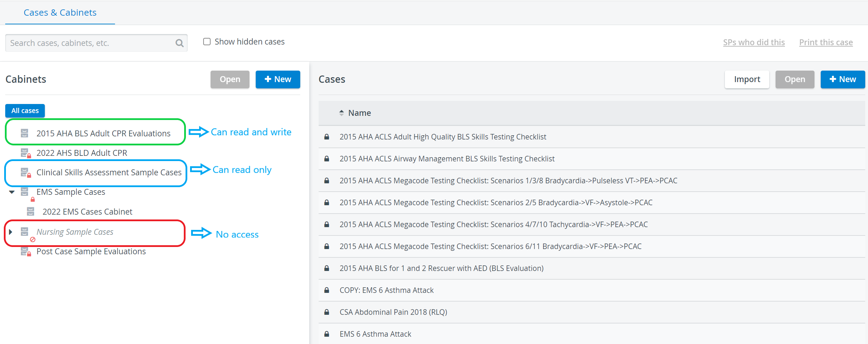Select the All cases filter
This screenshot has height=344, width=868.
click(25, 111)
